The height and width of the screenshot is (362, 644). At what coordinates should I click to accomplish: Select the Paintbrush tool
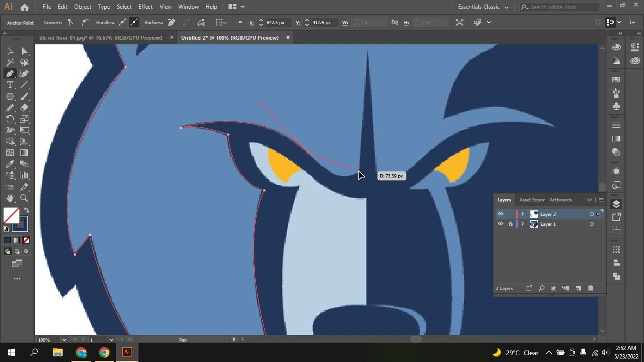(24, 97)
